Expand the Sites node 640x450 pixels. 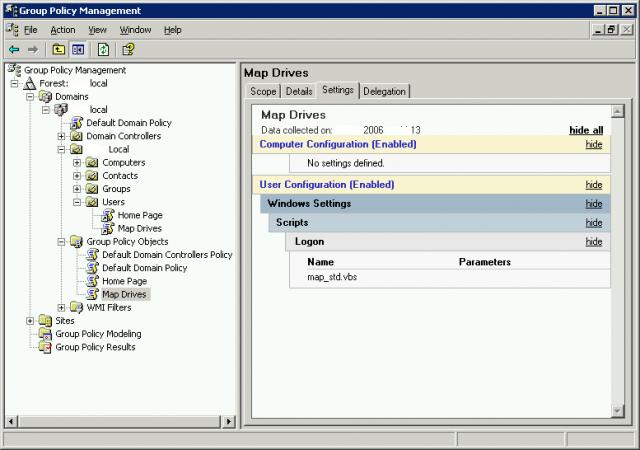(x=30, y=321)
